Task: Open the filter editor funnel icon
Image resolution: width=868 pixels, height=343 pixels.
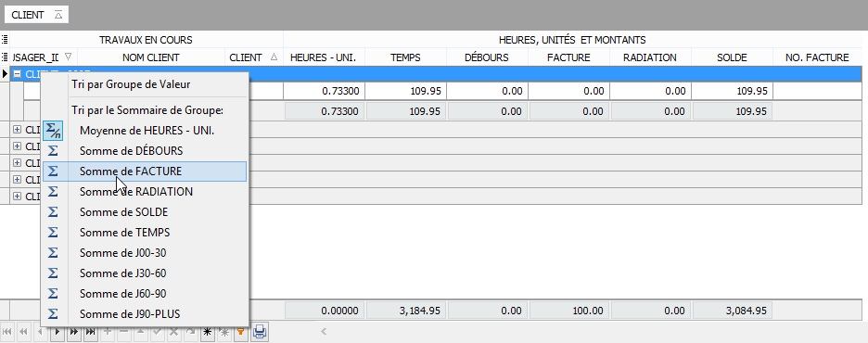Action: [x=241, y=332]
